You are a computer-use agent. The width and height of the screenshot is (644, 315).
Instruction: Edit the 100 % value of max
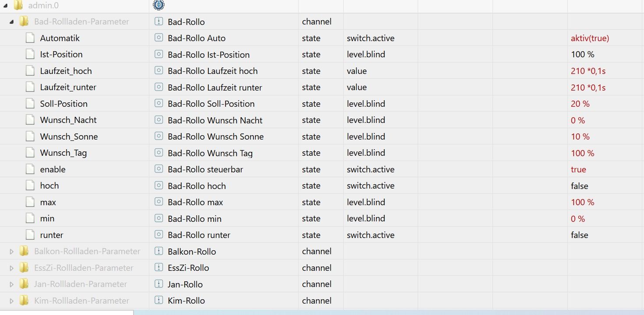583,202
